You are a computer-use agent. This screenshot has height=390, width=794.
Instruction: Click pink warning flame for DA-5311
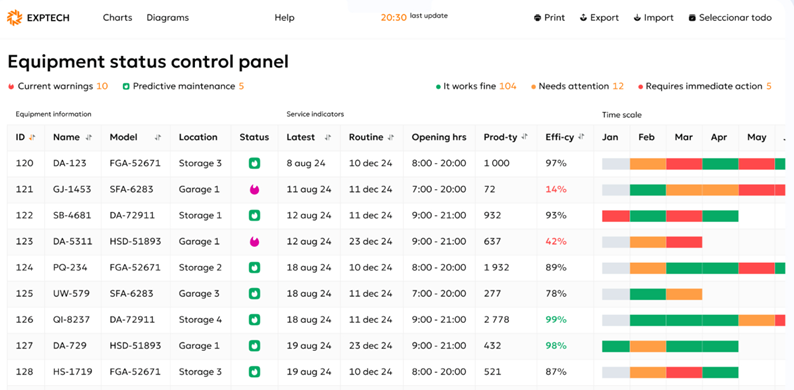(254, 242)
